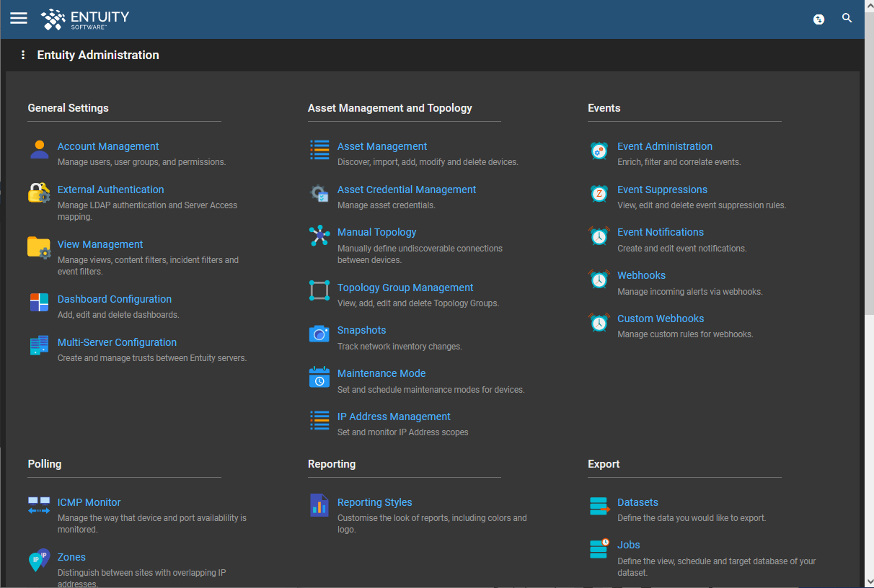Click the 'Export' section heading
The height and width of the screenshot is (588, 874).
604,464
